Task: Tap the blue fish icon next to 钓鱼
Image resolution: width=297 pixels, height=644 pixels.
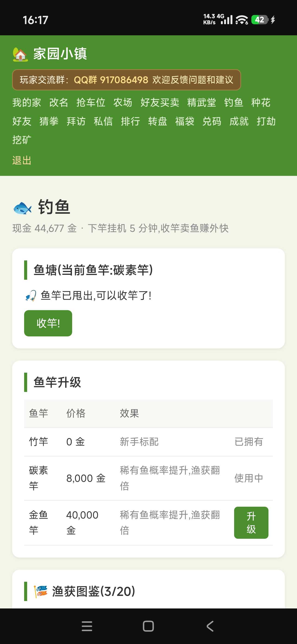Action: (22, 208)
